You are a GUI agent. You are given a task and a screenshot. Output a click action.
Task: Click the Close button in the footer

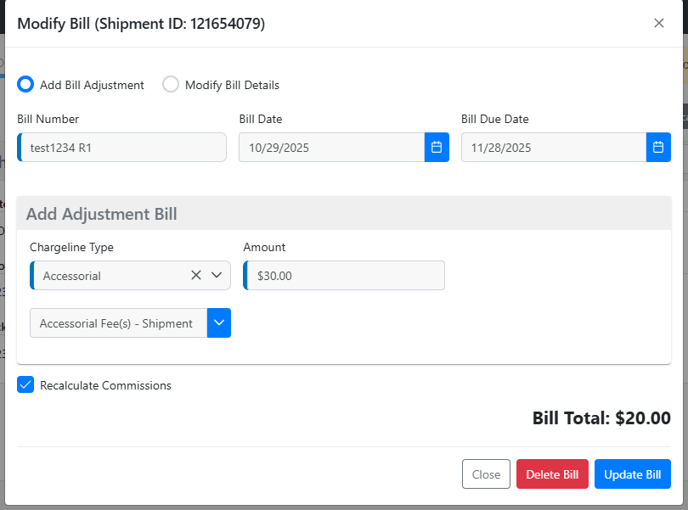[x=486, y=474]
